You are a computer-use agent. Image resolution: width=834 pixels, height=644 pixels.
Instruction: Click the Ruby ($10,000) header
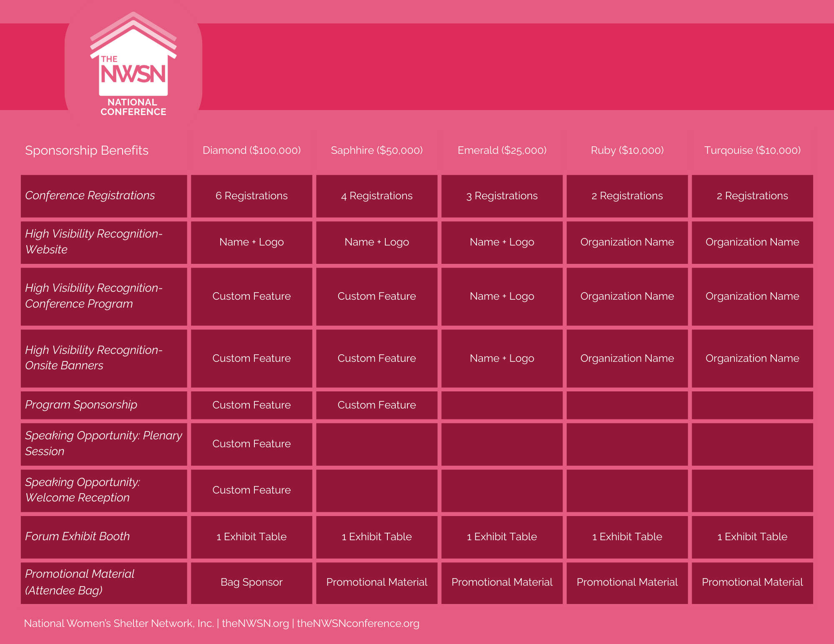coord(627,150)
